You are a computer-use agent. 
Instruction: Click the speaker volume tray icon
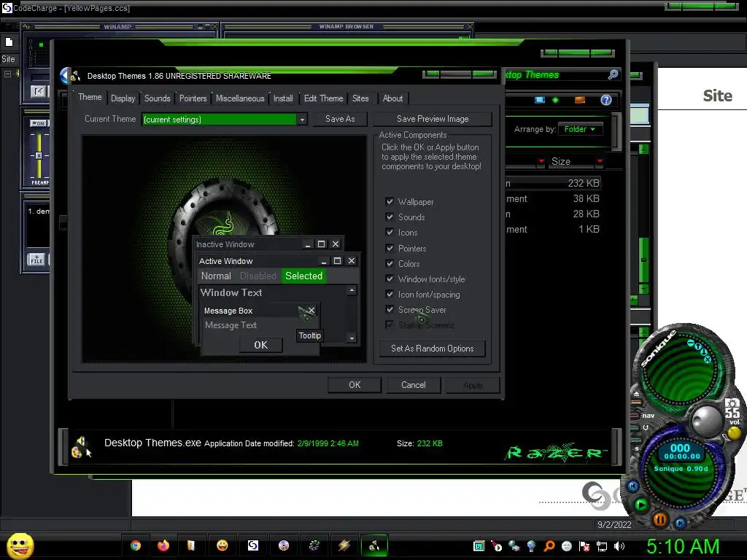619,546
